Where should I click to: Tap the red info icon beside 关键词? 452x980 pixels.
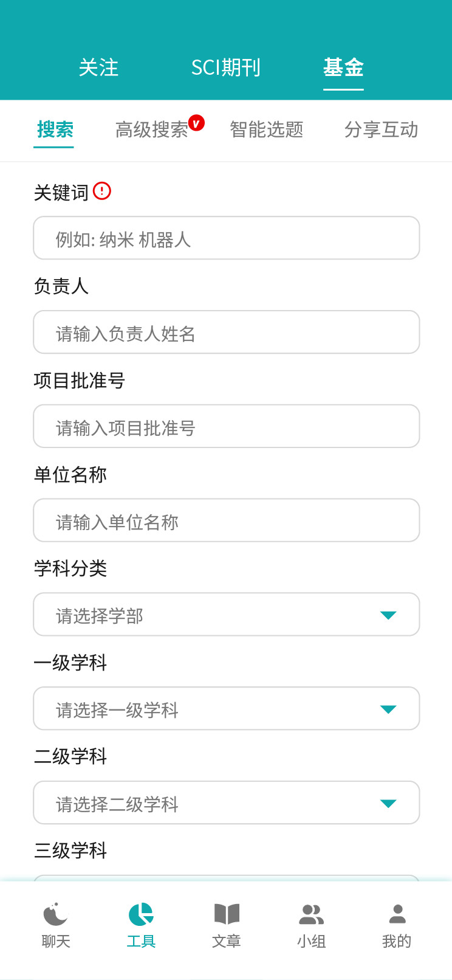click(x=102, y=191)
